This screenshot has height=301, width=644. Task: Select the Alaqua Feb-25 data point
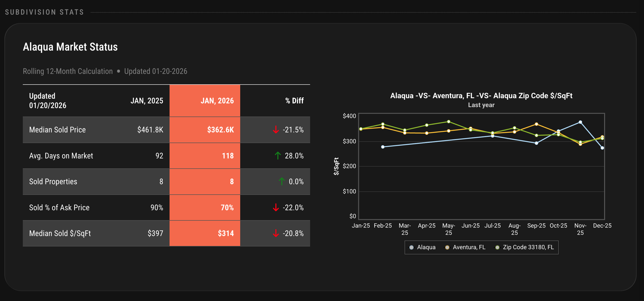tap(383, 147)
